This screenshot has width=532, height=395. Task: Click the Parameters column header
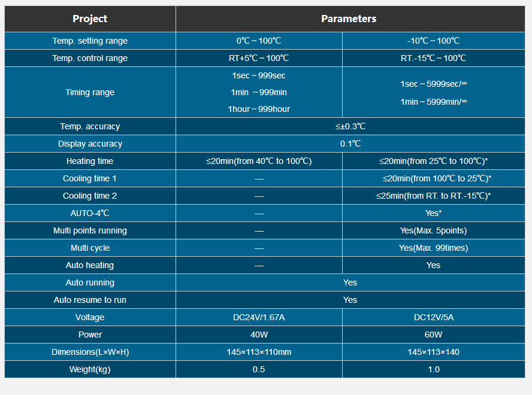pyautogui.click(x=350, y=19)
